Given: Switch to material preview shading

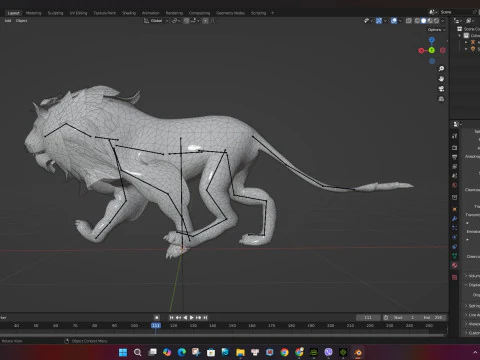Looking at the screenshot, I should point(430,21).
